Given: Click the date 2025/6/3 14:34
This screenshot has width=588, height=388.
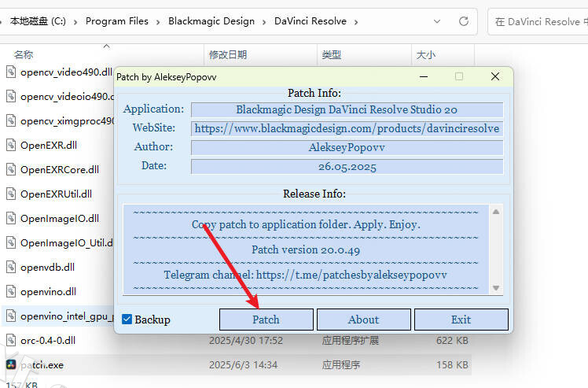Looking at the screenshot, I should [243, 365].
